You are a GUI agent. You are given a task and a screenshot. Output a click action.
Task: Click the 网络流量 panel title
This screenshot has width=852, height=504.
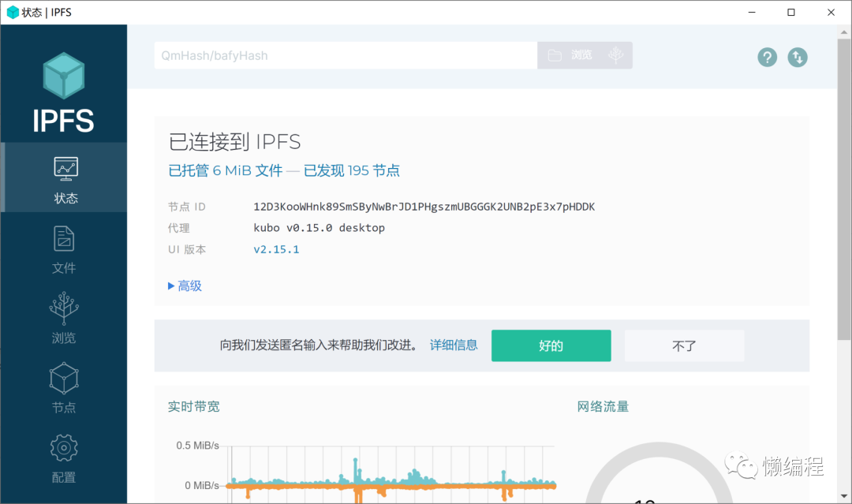[x=603, y=407]
